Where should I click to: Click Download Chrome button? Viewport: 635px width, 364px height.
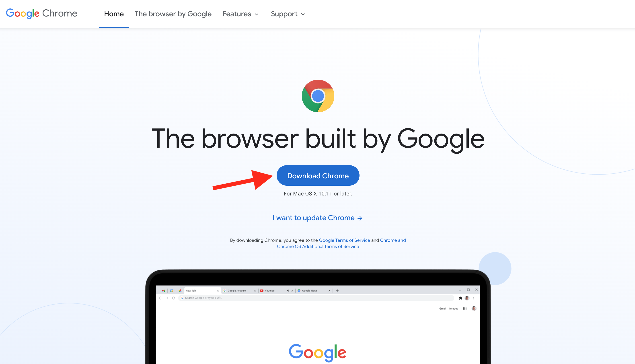[x=318, y=175]
